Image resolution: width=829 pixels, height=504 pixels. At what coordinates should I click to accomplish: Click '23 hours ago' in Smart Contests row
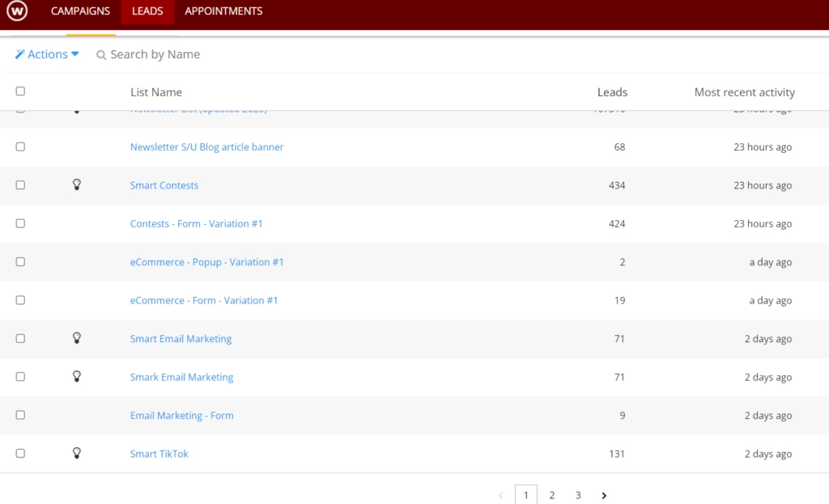pos(763,185)
